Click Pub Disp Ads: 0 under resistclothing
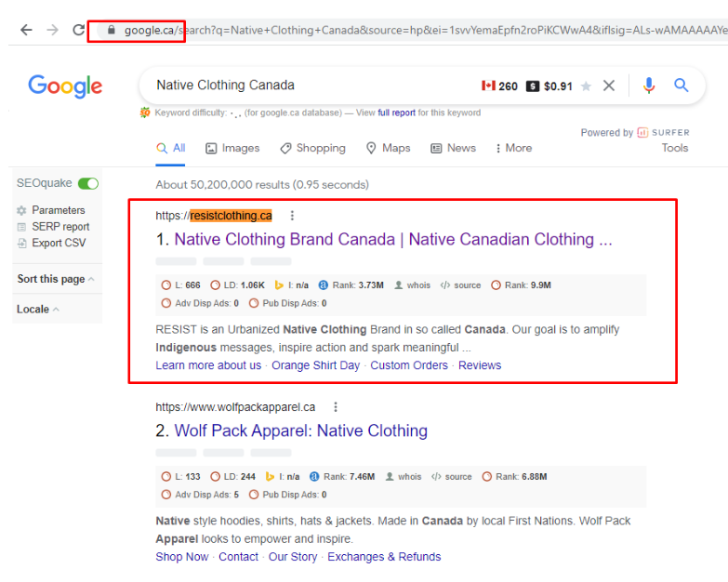Screen dimensions: 728x582 (288, 303)
